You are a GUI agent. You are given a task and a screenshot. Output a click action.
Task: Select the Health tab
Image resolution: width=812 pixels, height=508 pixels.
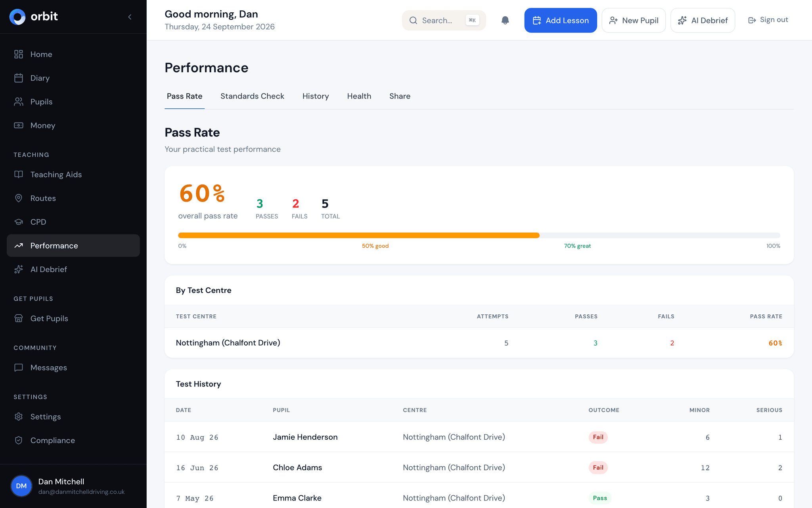click(359, 96)
